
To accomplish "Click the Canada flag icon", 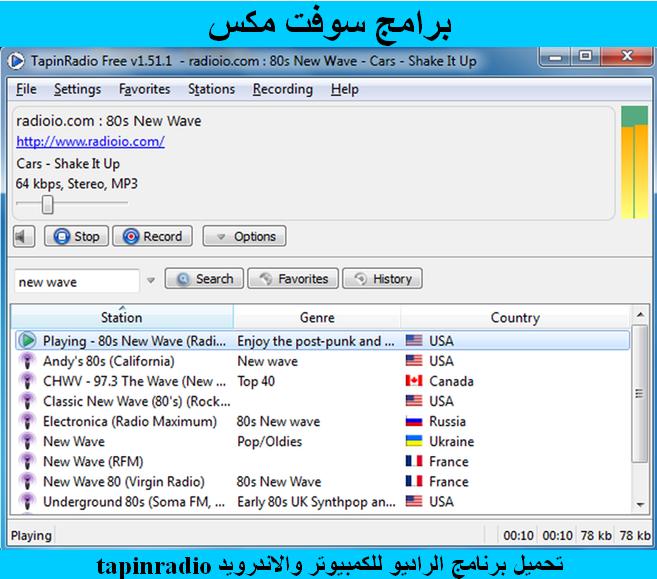I will tap(414, 380).
